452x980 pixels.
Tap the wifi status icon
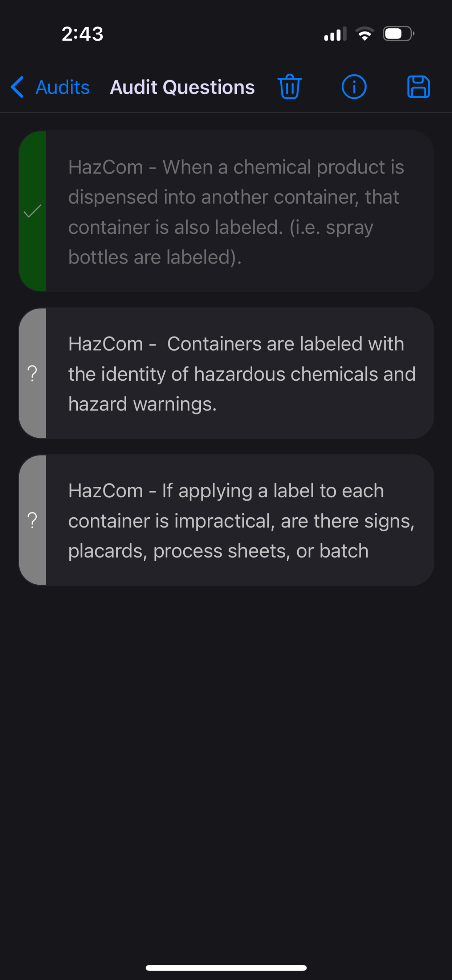click(x=364, y=34)
